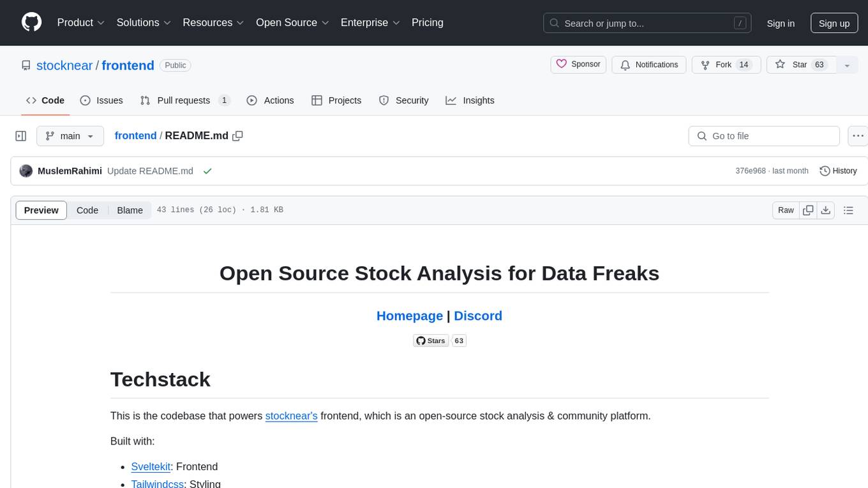Sponsor this repository
Screen dimensions: 868x488
[578, 65]
